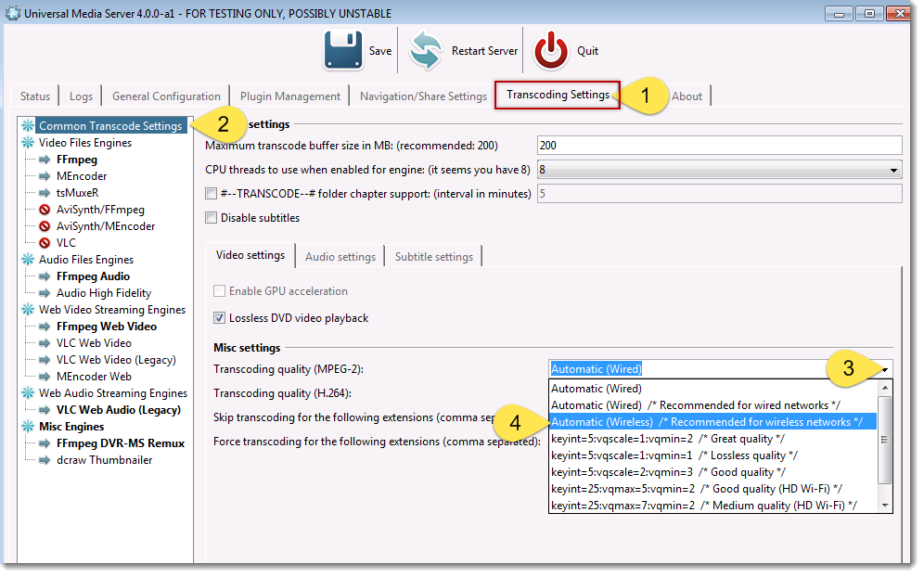Click the red Quit power icon
The width and height of the screenshot is (924, 577).
[551, 51]
